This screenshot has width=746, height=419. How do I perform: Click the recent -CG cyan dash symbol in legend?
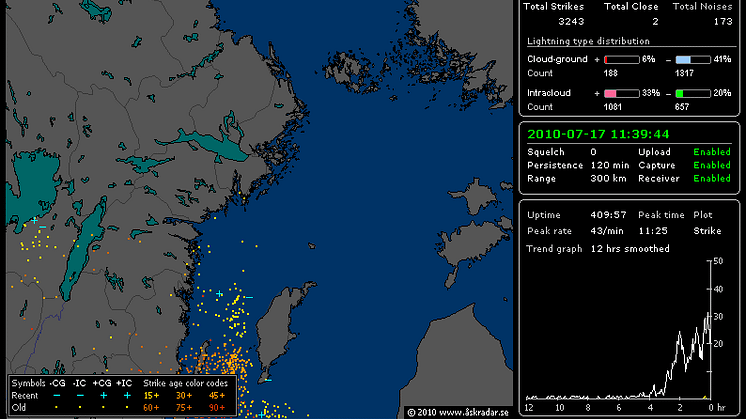click(59, 395)
